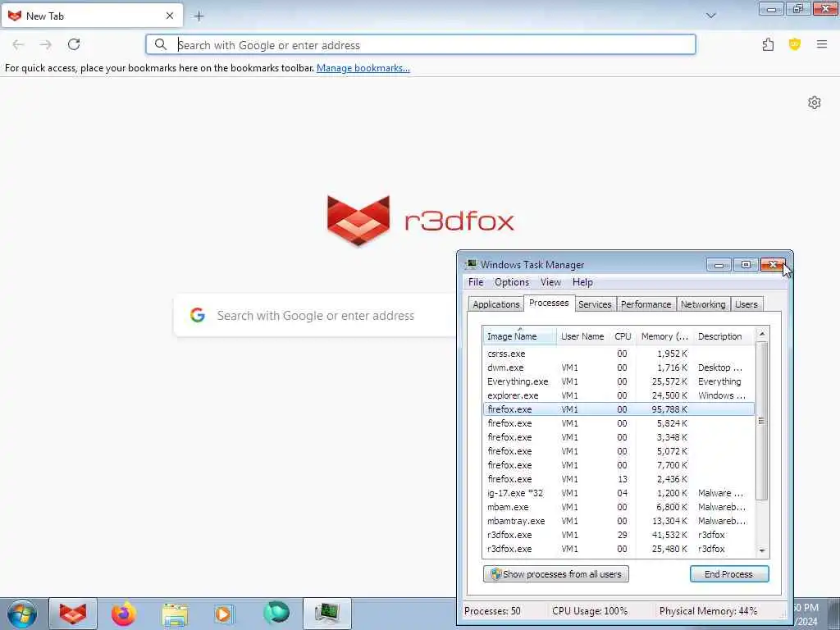Click the yellow shield toolbar icon
Image resolution: width=840 pixels, height=630 pixels.
coord(794,44)
